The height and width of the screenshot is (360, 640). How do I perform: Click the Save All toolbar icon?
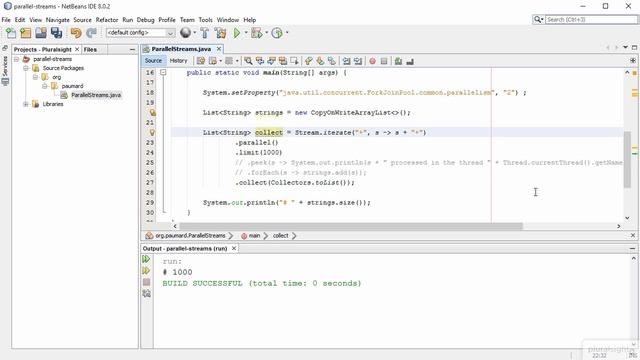click(56, 33)
